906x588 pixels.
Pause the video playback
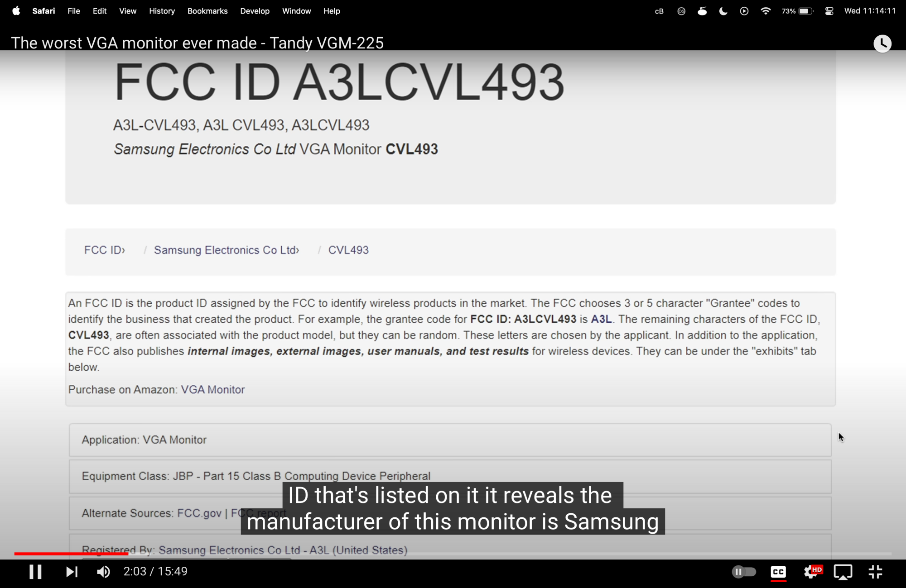point(35,572)
